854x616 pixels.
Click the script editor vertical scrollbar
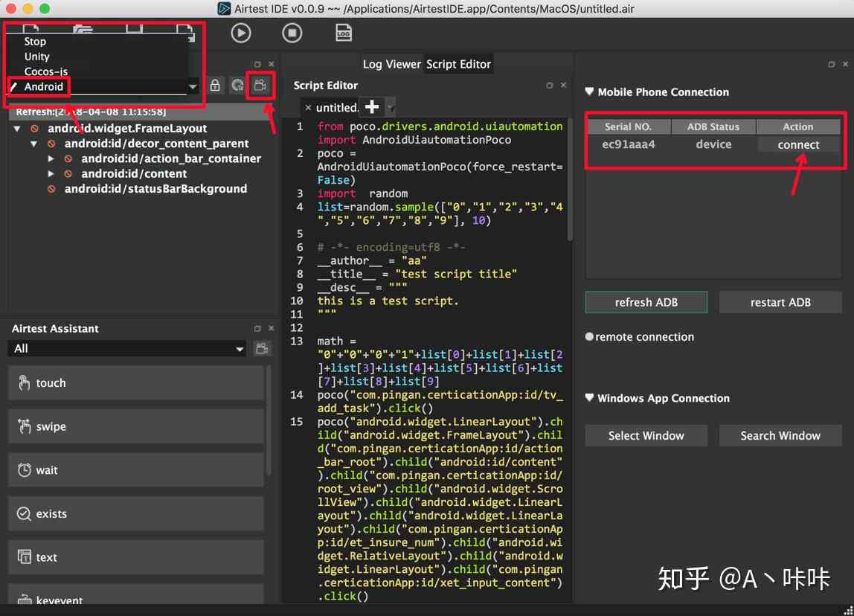tap(571, 180)
